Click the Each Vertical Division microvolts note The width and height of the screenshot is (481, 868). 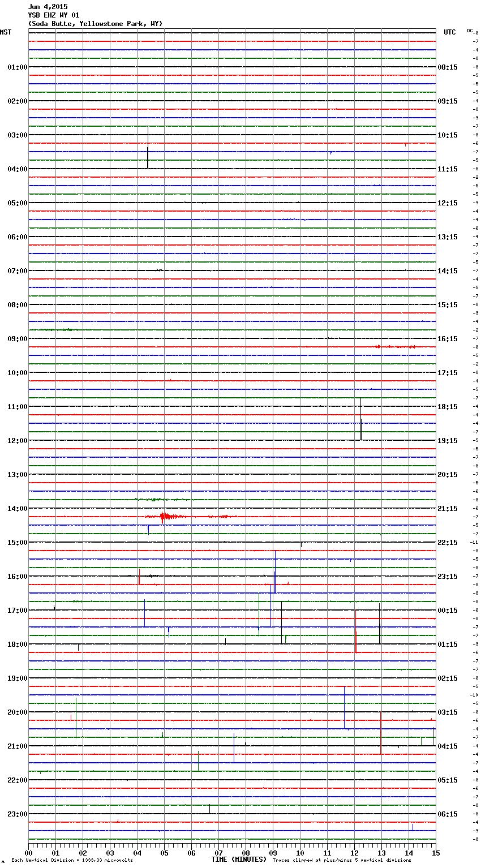pyautogui.click(x=72, y=861)
